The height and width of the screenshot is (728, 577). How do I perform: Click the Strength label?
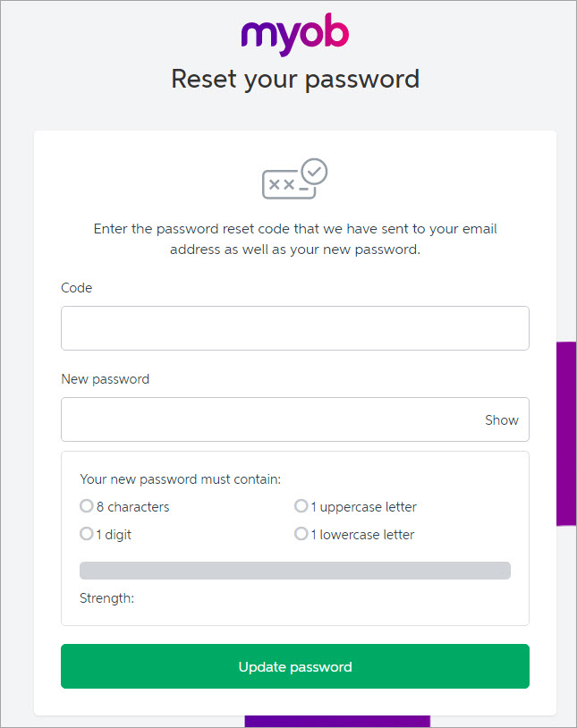[x=106, y=598]
